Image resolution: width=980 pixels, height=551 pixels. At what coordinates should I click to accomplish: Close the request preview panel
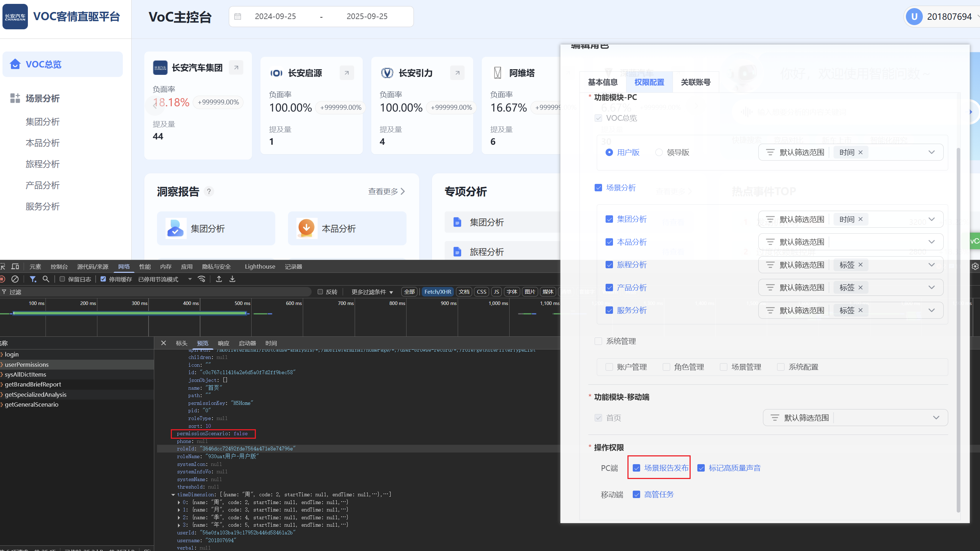point(164,343)
